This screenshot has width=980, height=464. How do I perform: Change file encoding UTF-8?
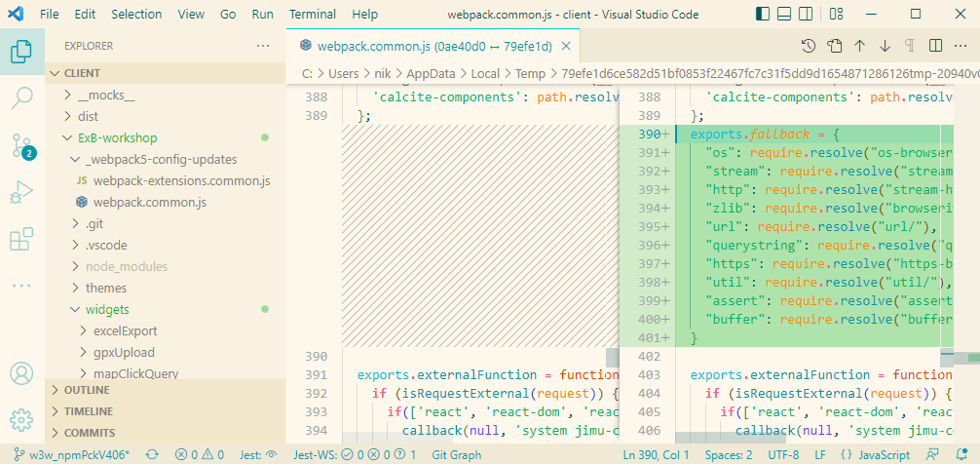point(784,455)
